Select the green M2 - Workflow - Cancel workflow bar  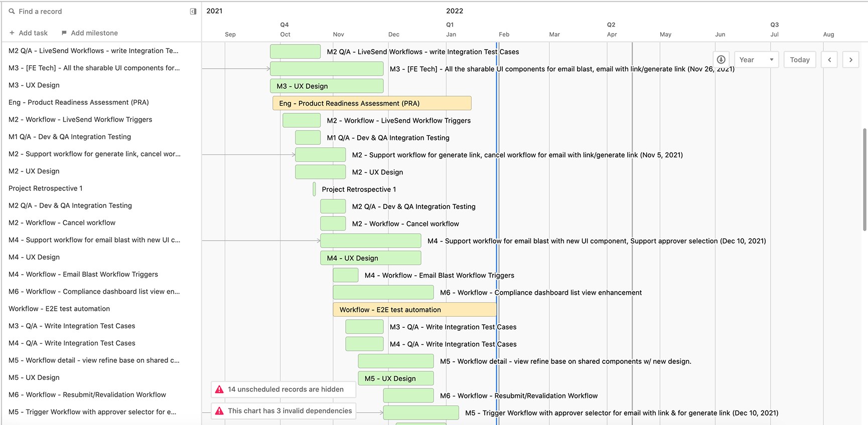tap(333, 224)
